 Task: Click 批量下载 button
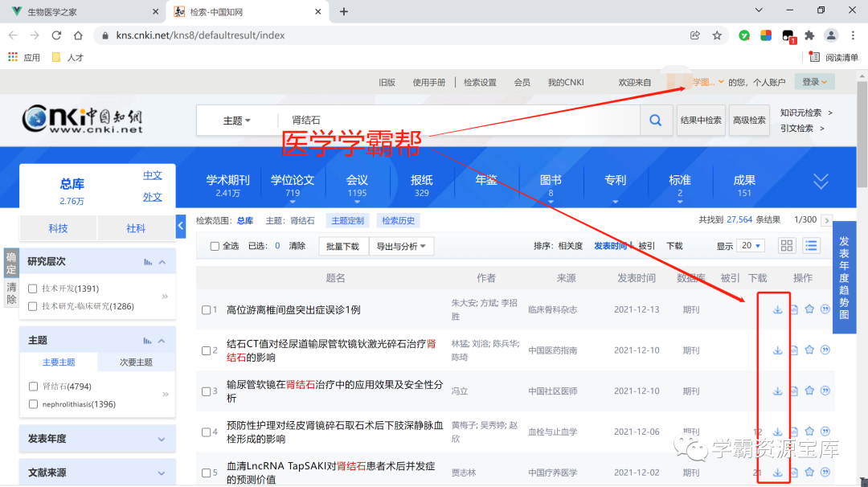pos(343,246)
